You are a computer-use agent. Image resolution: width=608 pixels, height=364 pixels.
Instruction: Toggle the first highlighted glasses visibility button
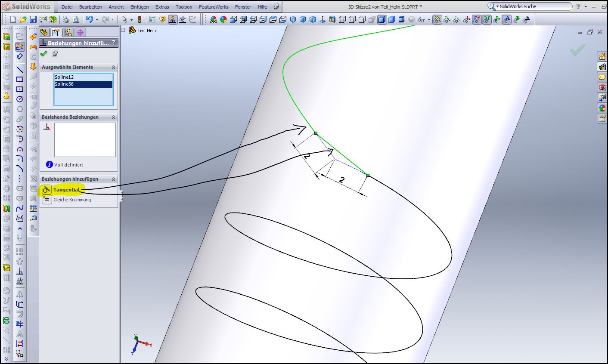point(437,19)
